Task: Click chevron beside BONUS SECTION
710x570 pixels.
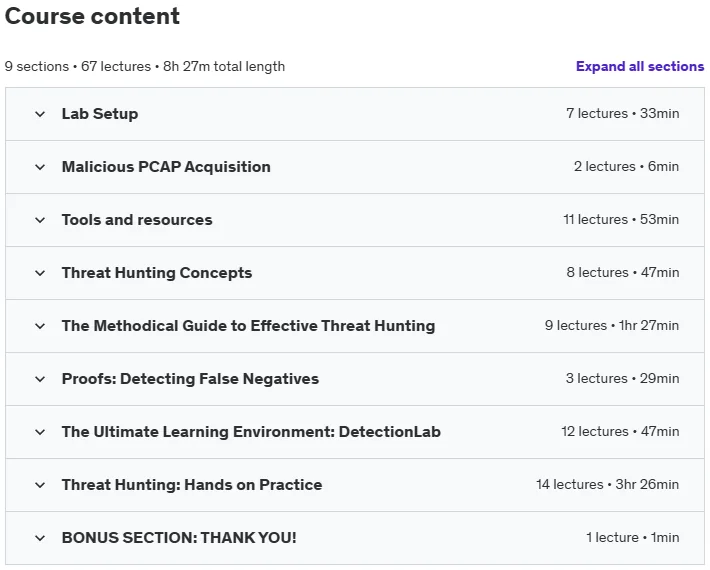Action: pyautogui.click(x=40, y=538)
